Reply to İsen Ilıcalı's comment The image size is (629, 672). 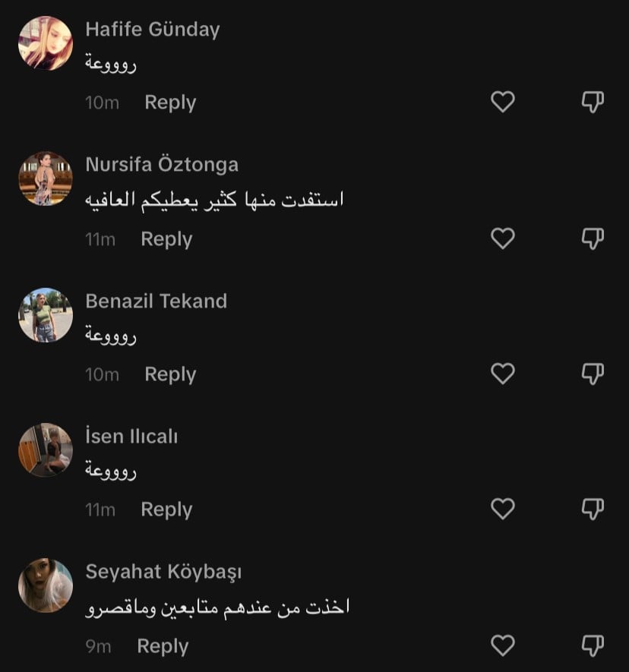[166, 510]
